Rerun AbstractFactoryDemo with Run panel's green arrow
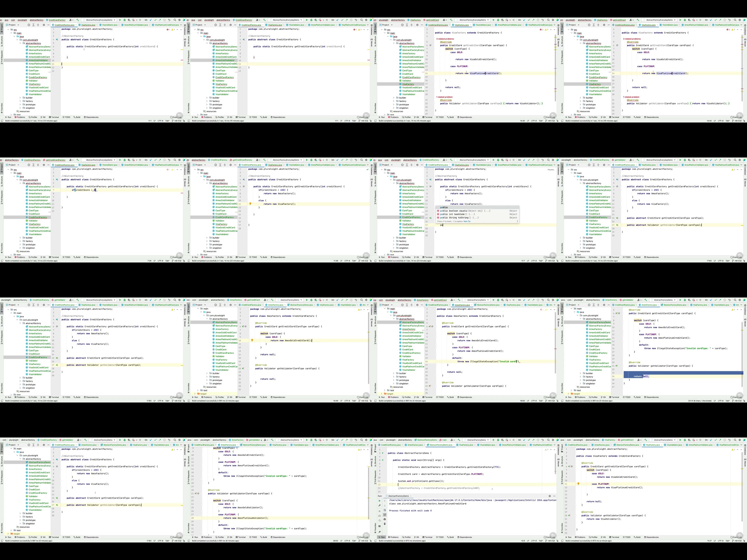 click(380, 501)
